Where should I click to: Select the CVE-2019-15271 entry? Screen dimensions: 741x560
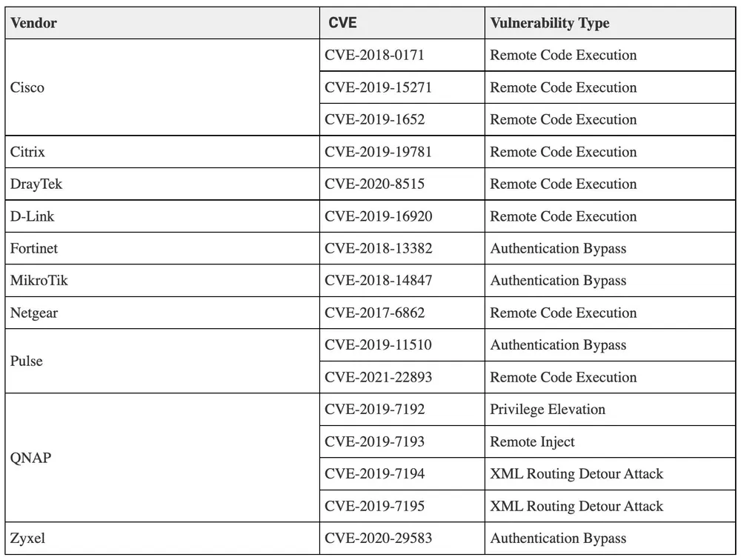pos(378,87)
